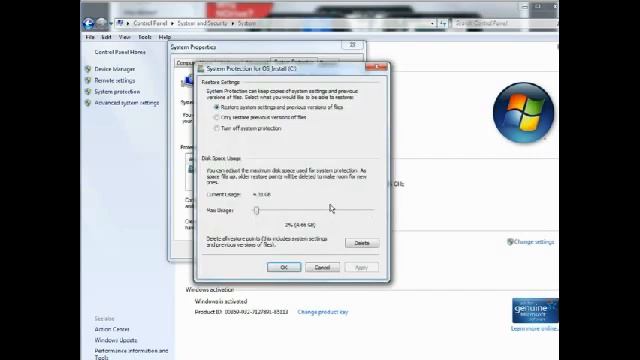Open the View menu
This screenshot has height=360, width=640.
point(124,37)
